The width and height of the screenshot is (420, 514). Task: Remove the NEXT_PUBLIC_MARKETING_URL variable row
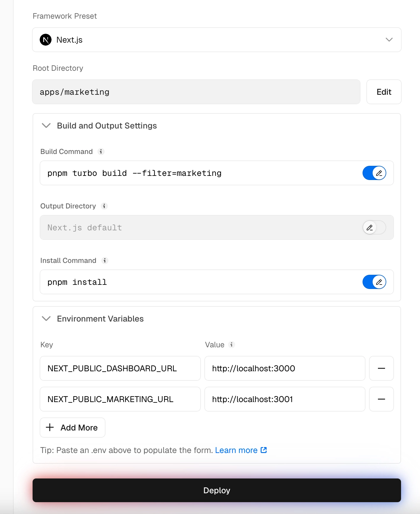[381, 399]
